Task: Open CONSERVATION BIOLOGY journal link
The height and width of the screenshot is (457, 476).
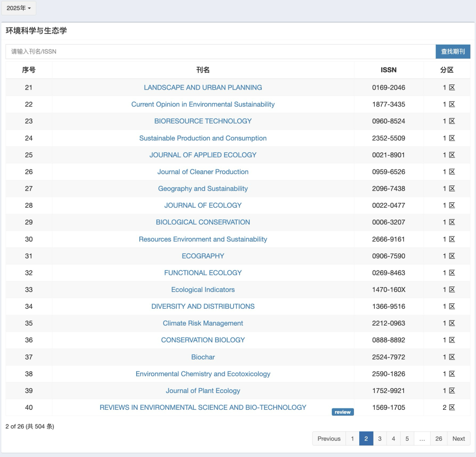Action: tap(203, 340)
